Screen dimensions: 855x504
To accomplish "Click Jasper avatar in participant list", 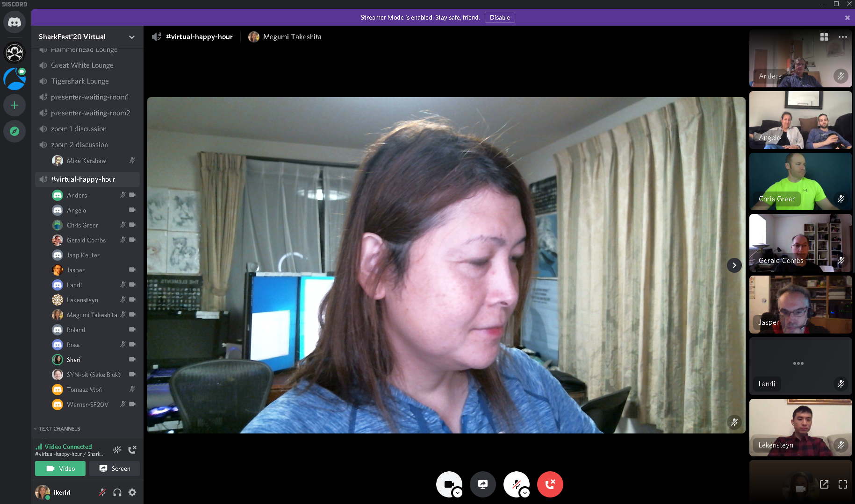I will coord(57,270).
